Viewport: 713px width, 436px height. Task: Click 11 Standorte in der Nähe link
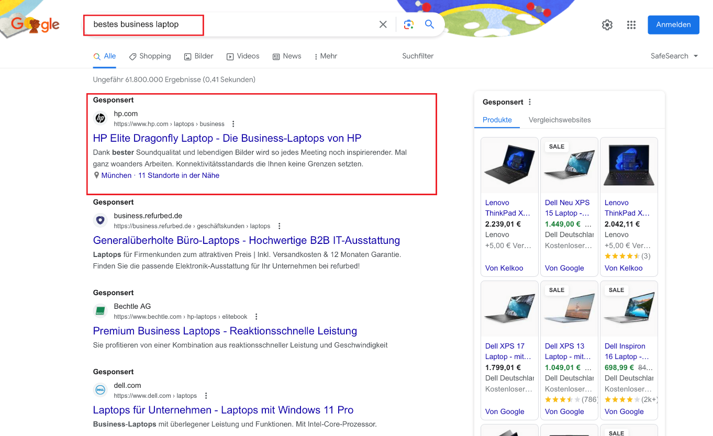(179, 175)
